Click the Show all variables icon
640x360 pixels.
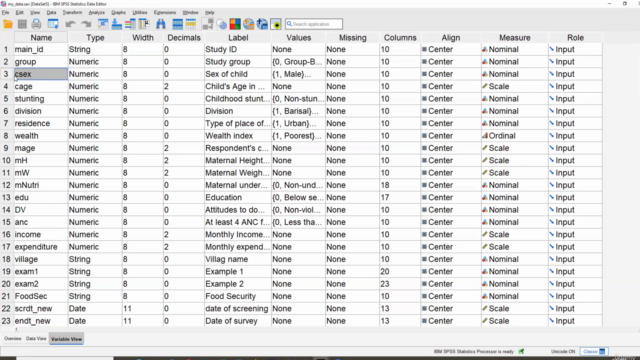tap(262, 24)
